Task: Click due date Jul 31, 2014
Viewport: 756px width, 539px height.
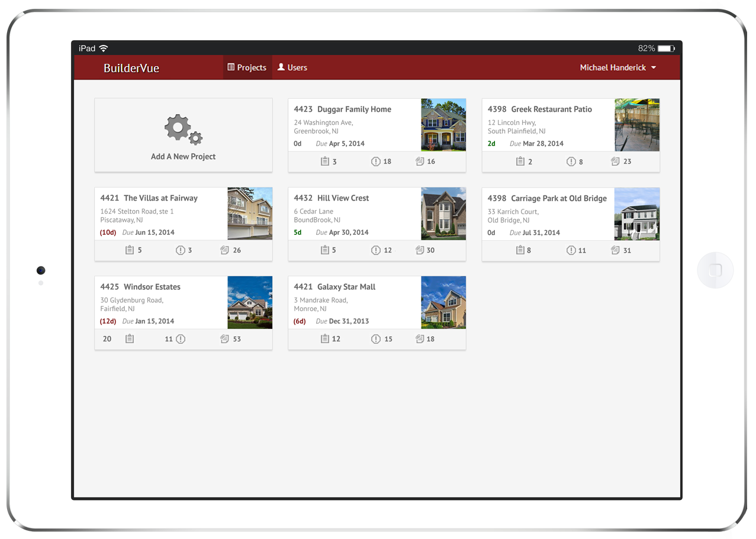Action: [541, 232]
